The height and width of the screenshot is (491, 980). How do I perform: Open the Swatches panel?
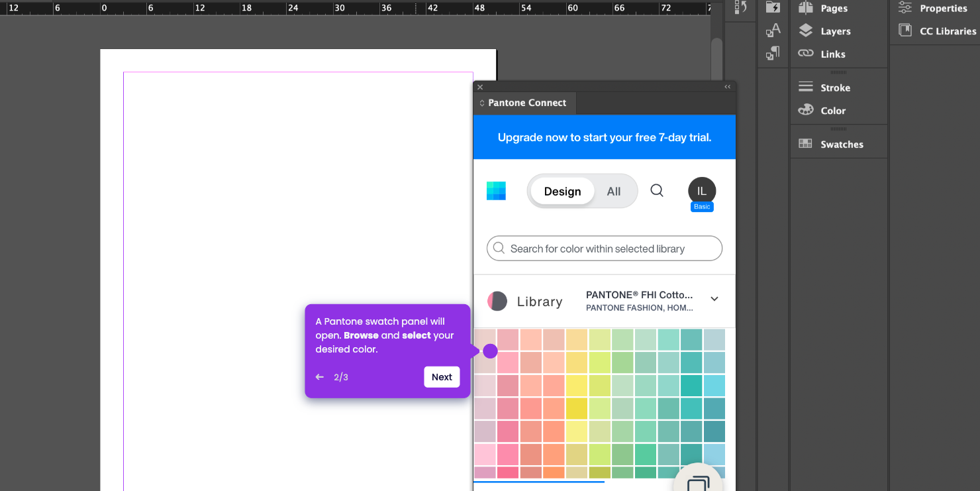pyautogui.click(x=830, y=144)
